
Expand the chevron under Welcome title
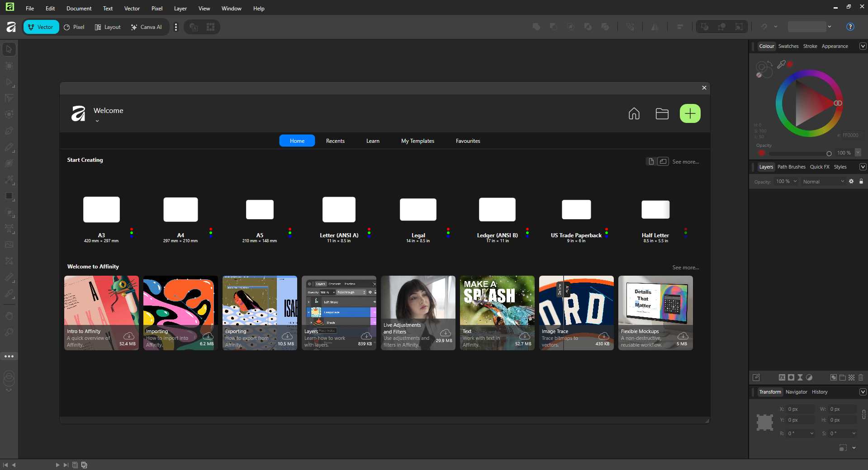coord(97,121)
